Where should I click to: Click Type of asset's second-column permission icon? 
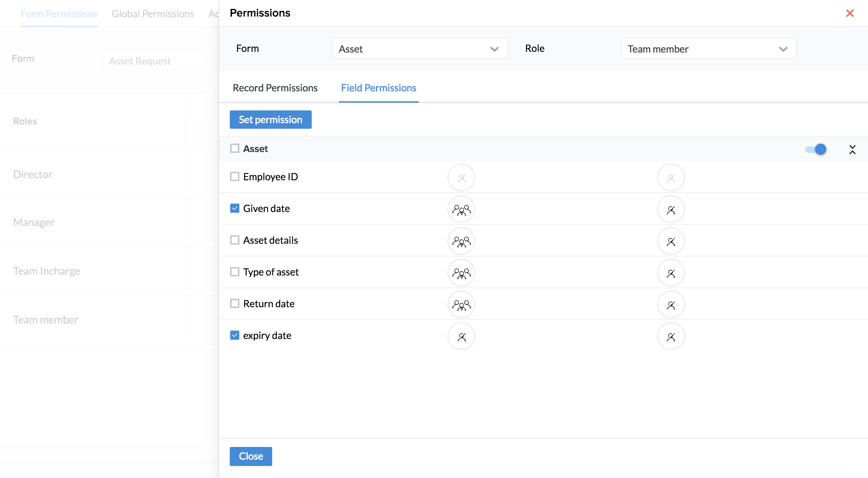(x=671, y=273)
